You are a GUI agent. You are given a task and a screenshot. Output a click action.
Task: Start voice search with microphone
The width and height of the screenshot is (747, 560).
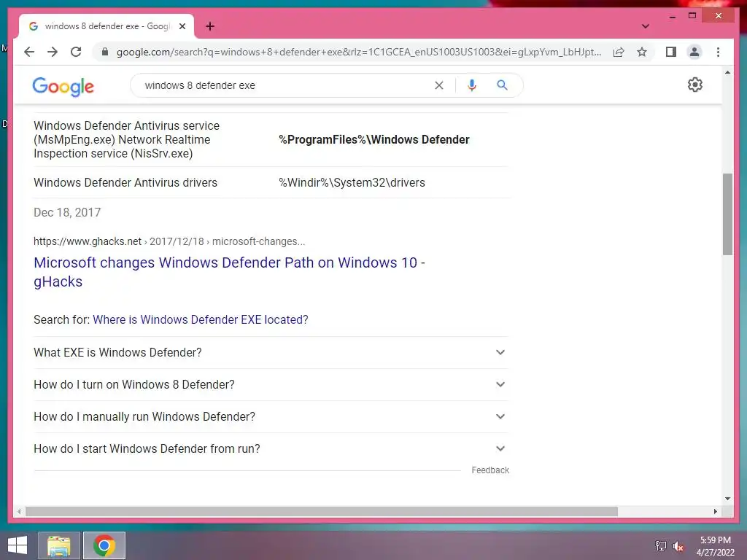click(472, 85)
